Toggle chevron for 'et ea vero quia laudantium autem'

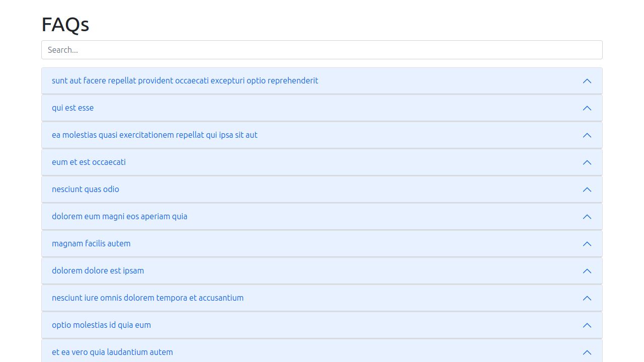tap(587, 352)
